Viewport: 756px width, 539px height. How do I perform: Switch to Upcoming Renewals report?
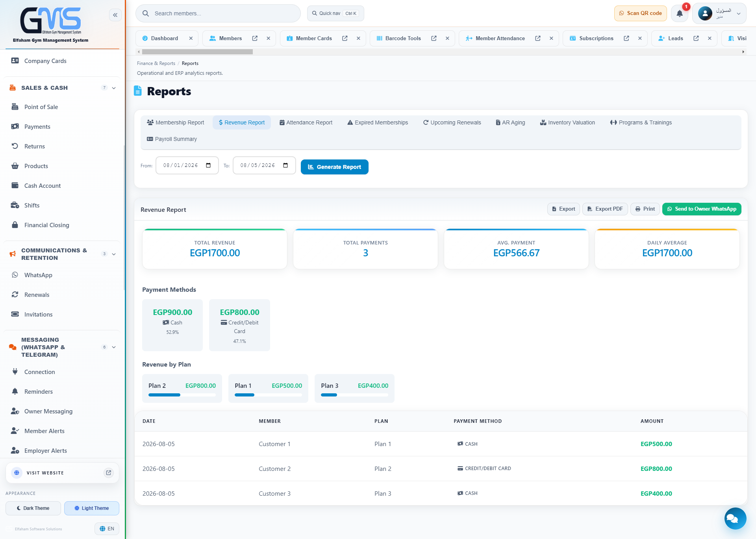[452, 122]
